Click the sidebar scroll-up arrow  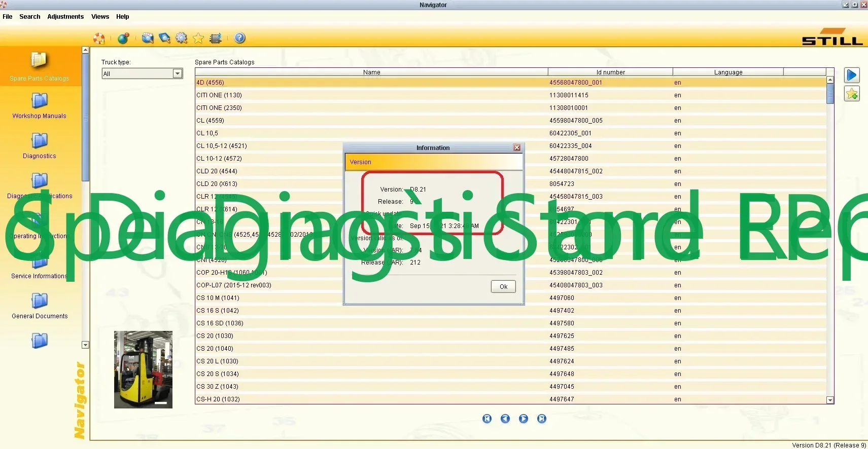coord(85,50)
